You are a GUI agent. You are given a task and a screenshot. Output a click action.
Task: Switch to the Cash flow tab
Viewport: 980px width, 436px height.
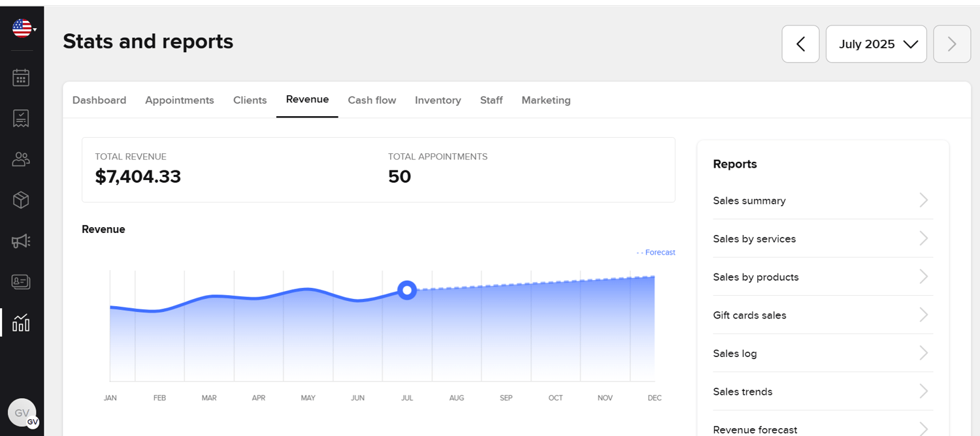pyautogui.click(x=372, y=101)
